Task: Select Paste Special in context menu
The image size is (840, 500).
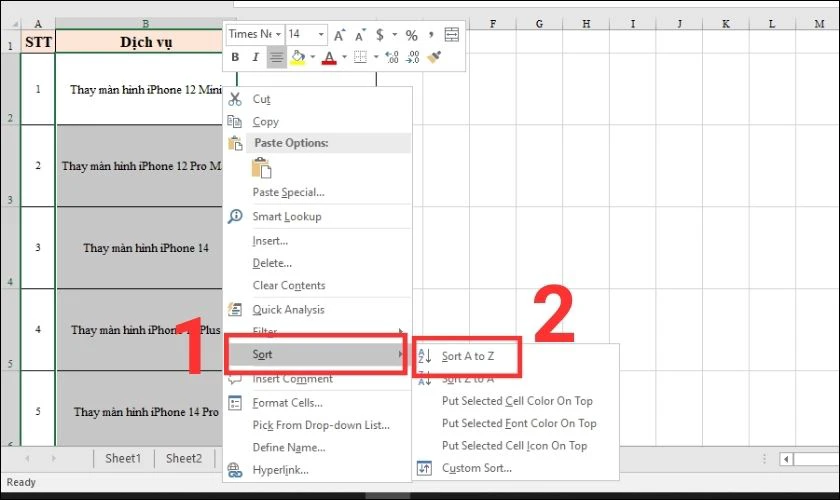Action: click(x=318, y=192)
